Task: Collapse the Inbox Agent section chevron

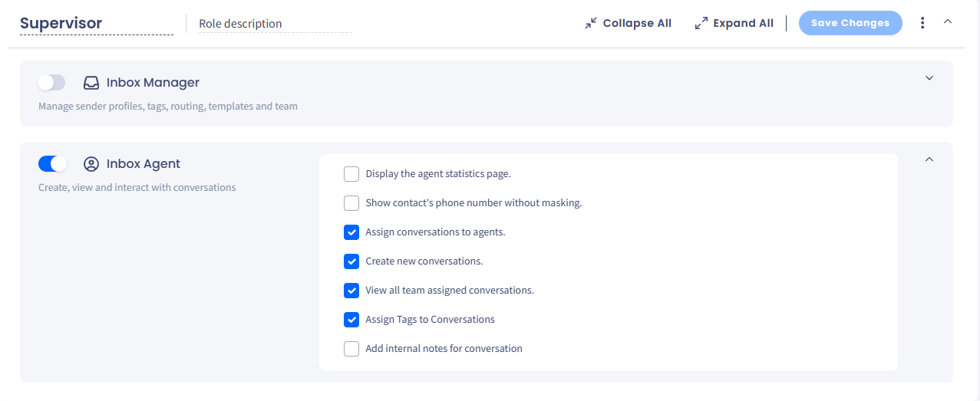Action: point(929,159)
